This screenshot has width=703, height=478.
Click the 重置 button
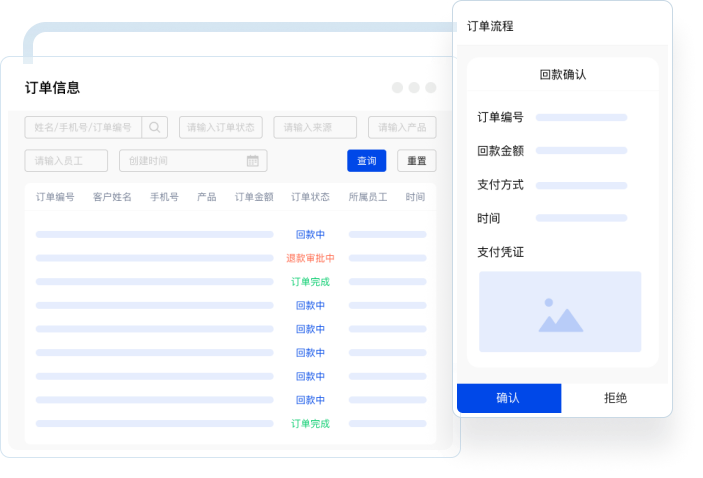[417, 161]
